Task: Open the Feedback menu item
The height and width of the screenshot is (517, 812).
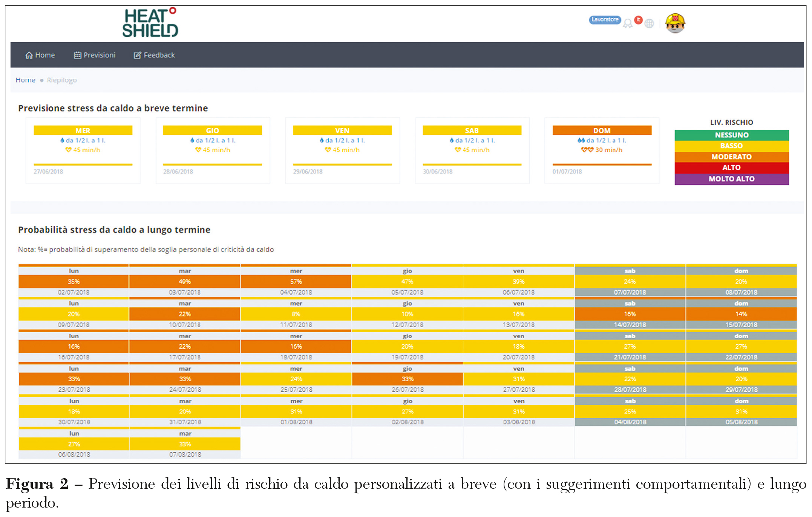Action: point(159,55)
